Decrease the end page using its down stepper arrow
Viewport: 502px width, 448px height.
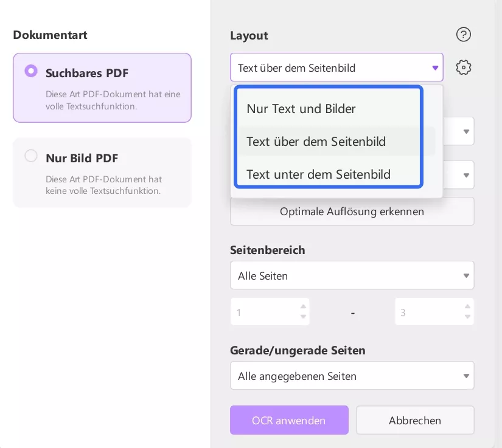point(467,317)
